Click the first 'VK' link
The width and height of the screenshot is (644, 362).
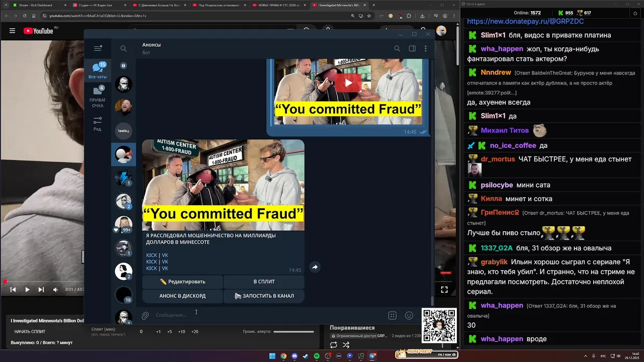pos(165,255)
